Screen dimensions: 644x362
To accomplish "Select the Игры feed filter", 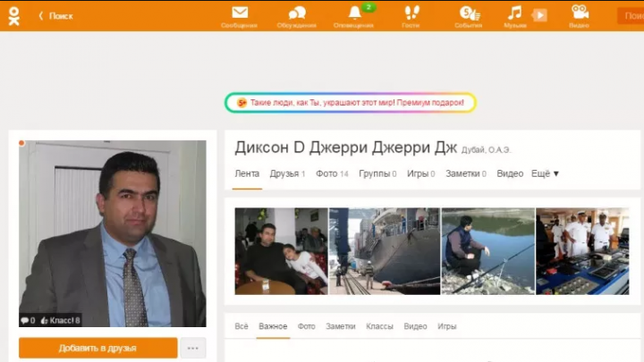I will point(447,326).
